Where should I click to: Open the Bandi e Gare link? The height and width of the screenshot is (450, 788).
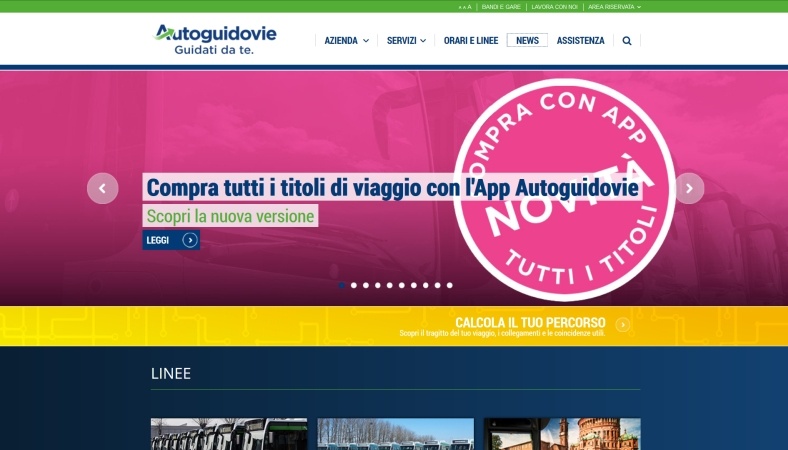501,7
